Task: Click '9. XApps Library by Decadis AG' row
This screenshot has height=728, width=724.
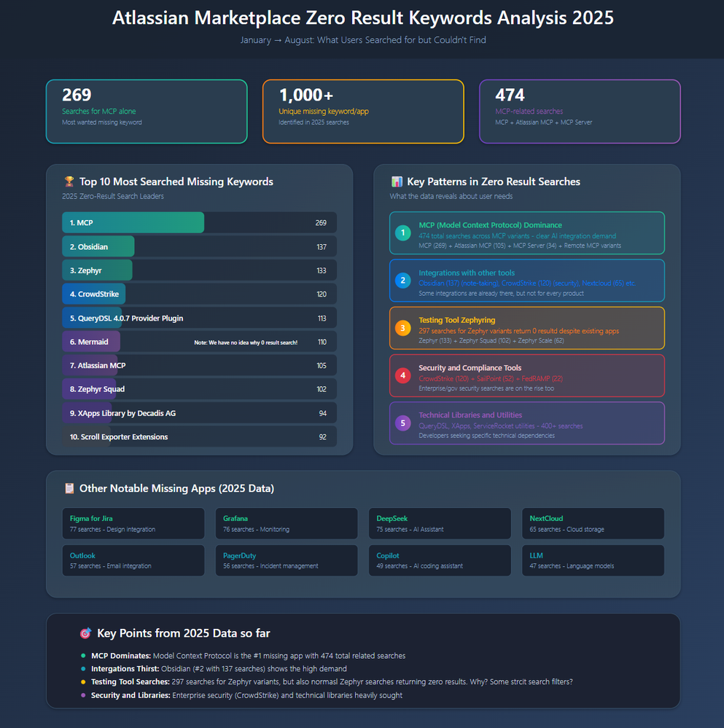Action: 199,413
